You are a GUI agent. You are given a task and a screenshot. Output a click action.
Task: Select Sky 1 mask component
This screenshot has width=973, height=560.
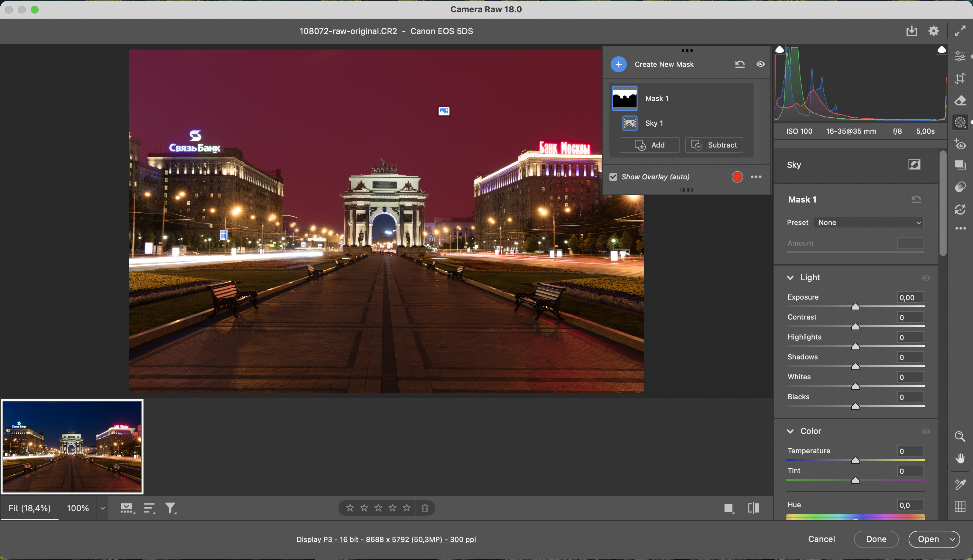653,123
